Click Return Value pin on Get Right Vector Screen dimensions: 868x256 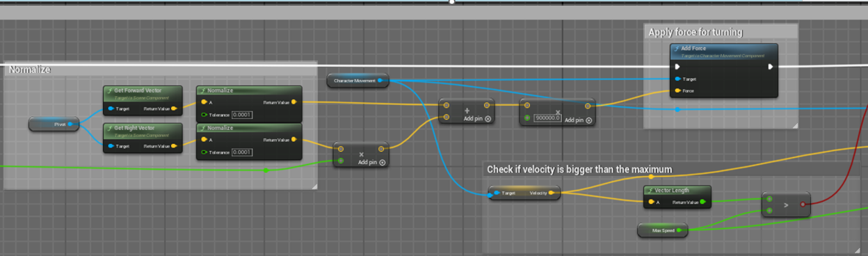point(174,146)
